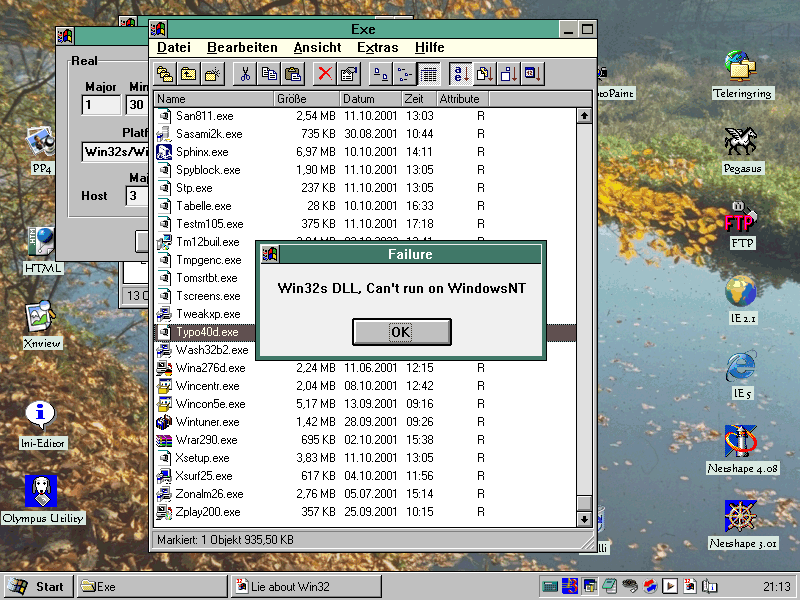Click the FTP desktop shortcut icon
Viewport: 800px width, 600px height.
[742, 218]
